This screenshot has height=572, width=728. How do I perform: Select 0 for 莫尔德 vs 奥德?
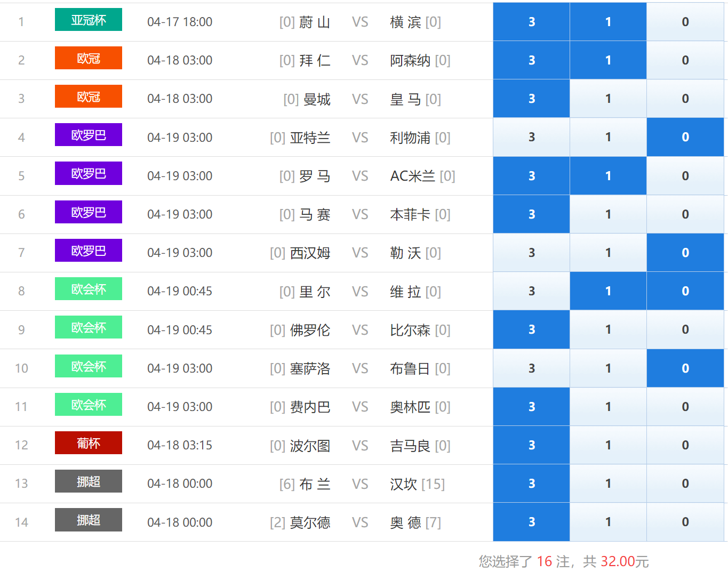point(685,522)
